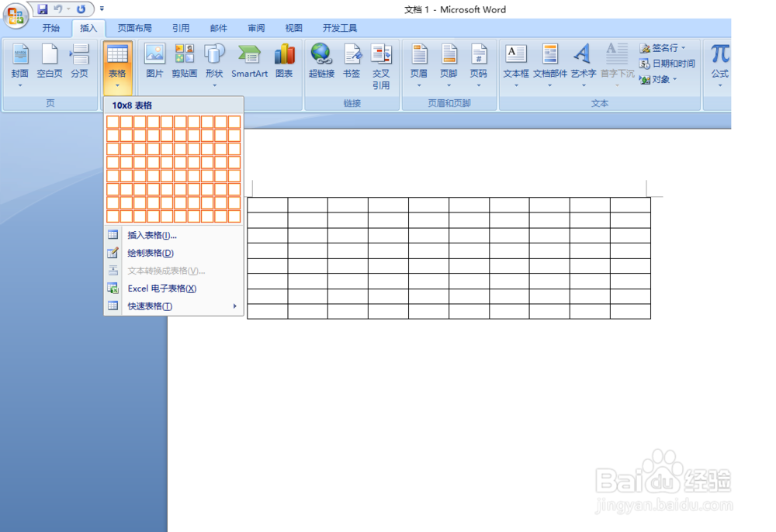Switch to the View (视图) tab
Viewport: 776px width, 532px height.
click(293, 28)
